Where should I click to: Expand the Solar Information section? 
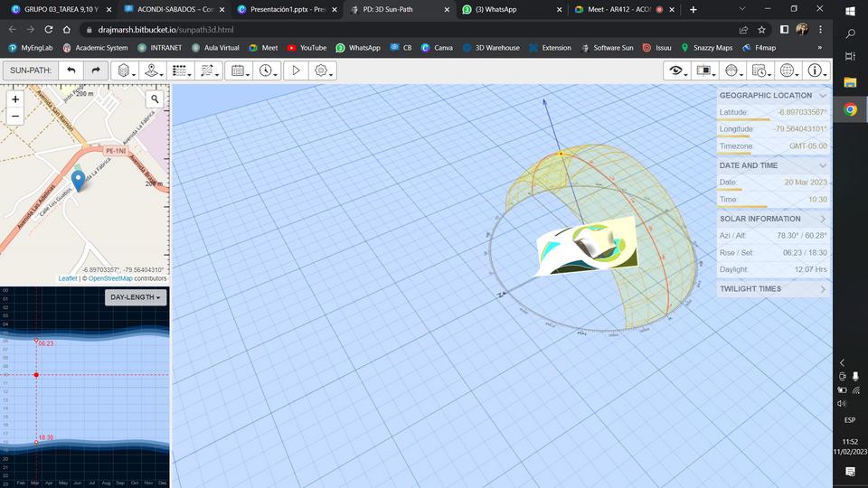point(822,219)
